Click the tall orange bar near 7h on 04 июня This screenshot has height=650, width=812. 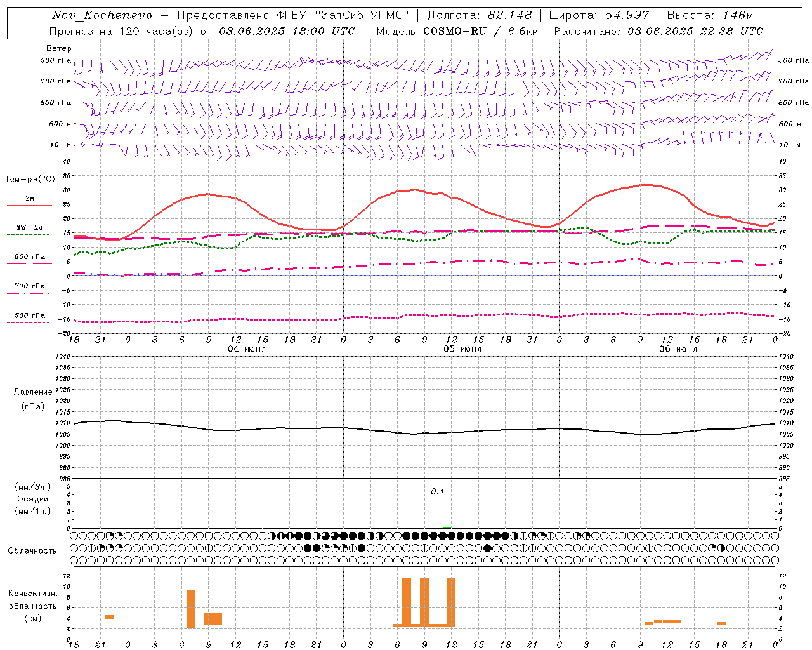click(x=190, y=609)
